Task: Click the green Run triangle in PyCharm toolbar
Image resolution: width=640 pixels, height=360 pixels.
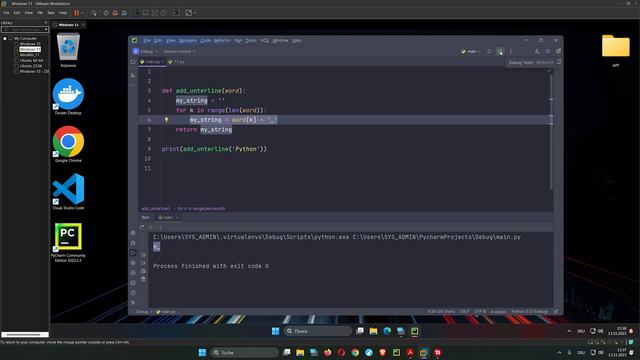Action: click(489, 51)
